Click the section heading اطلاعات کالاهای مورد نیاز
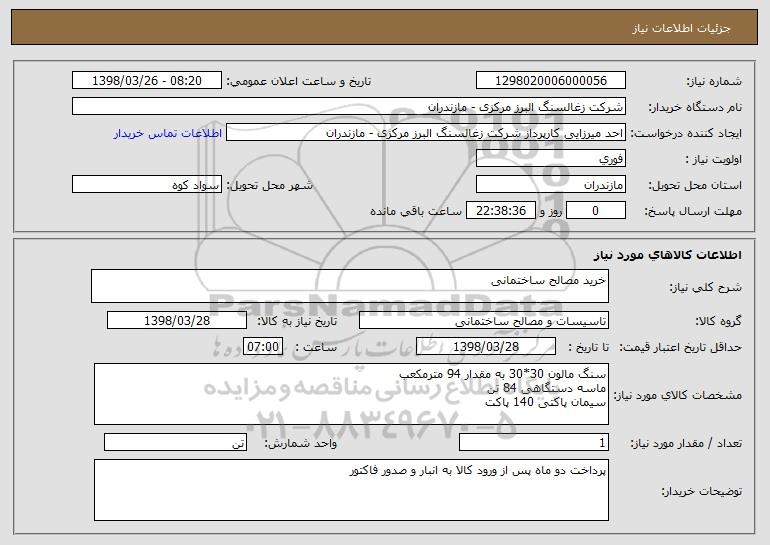Viewport: 770px width, 545px height. coord(667,255)
